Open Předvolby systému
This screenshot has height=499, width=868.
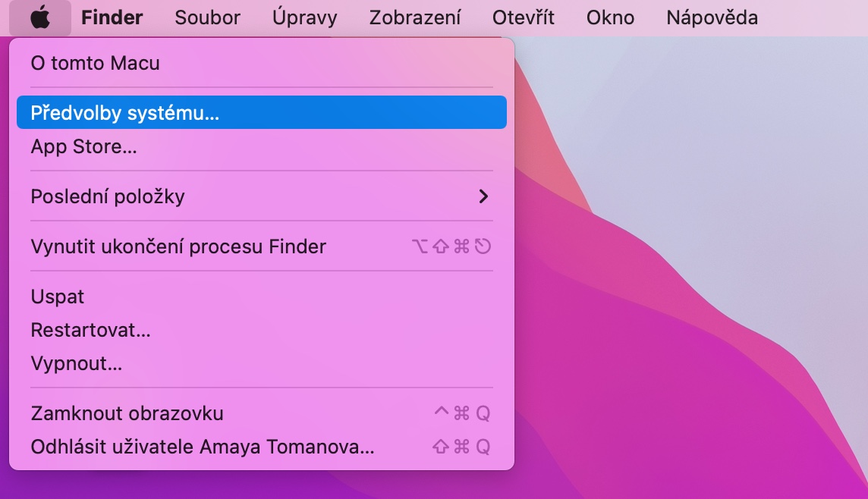(124, 113)
